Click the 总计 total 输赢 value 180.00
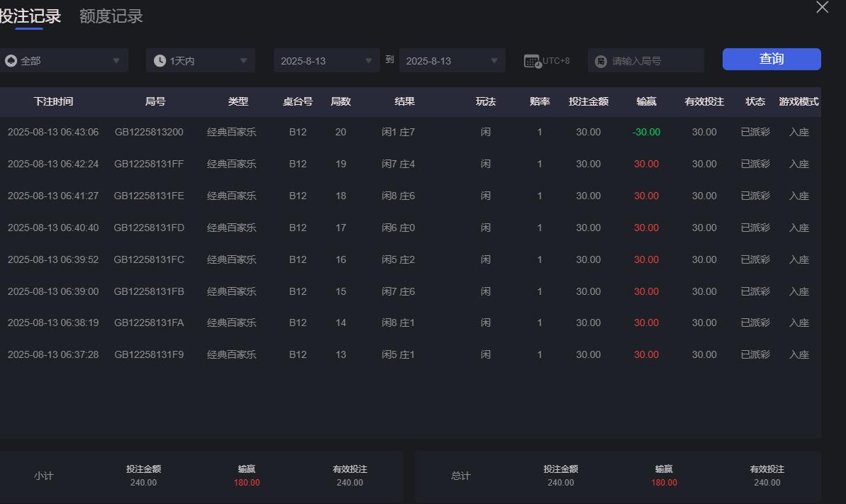Viewport: 846px width, 504px height. coord(663,482)
